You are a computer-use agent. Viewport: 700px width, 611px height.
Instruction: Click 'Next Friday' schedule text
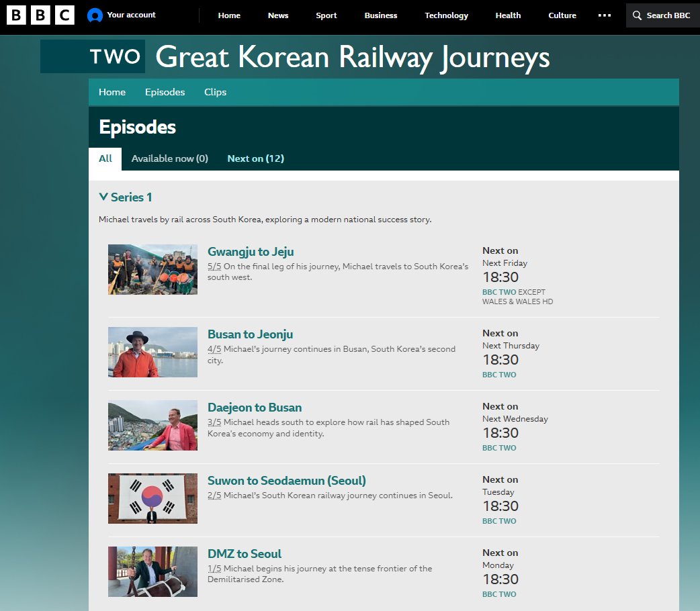pyautogui.click(x=505, y=263)
